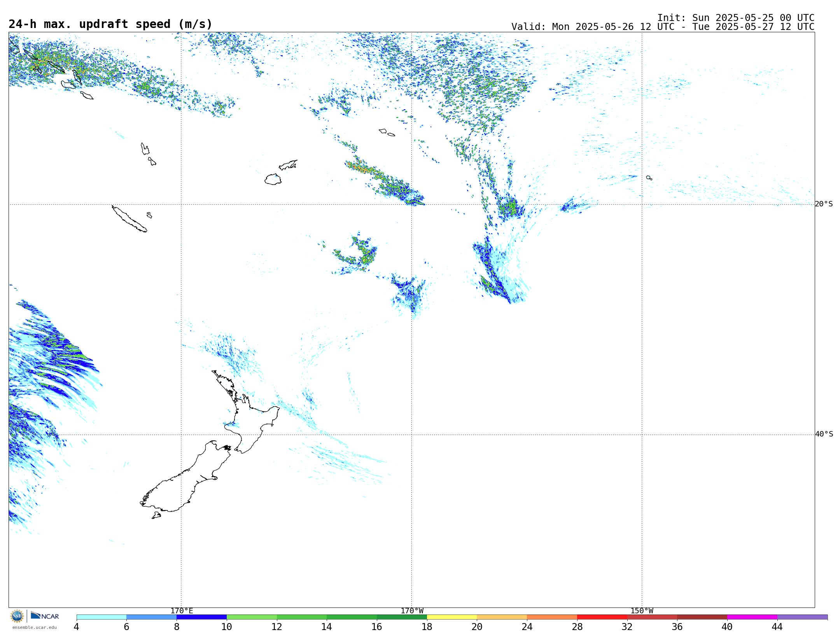Screen dimensions: 840x632
Task: Click the 'Init: Sun 2025-05-25 00 UTC' text
Action: pyautogui.click(x=736, y=18)
